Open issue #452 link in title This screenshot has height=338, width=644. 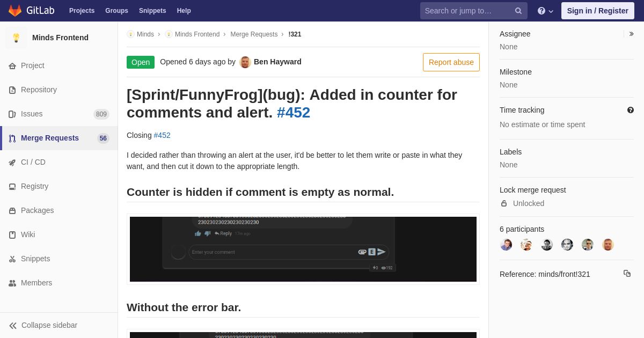point(294,113)
